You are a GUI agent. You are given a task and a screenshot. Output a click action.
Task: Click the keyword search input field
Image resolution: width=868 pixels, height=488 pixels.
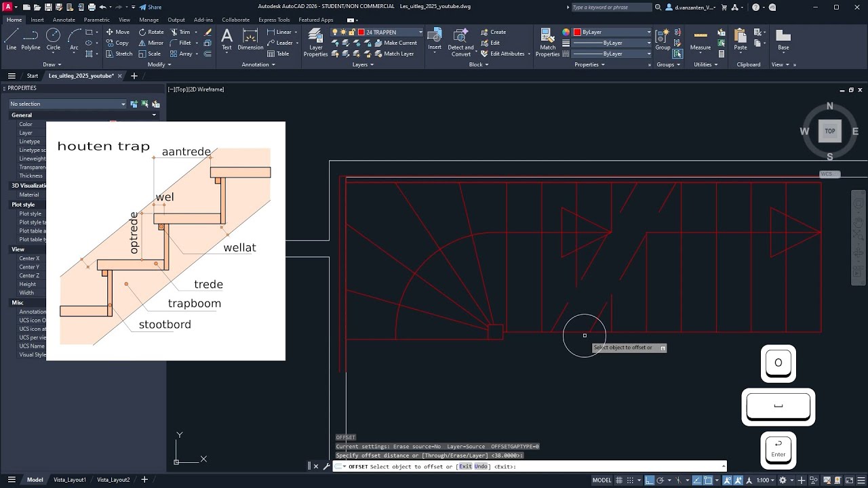[x=611, y=7]
